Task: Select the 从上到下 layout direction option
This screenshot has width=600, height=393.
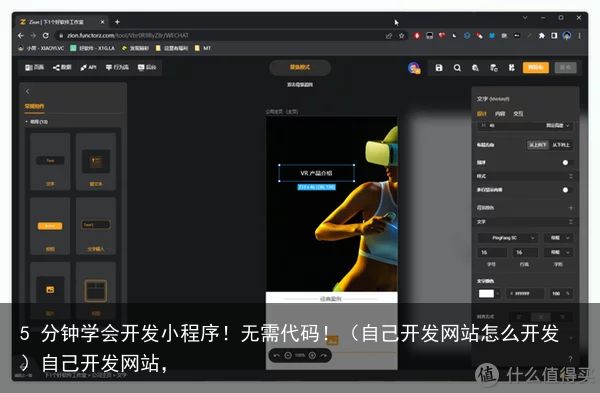Action: [x=538, y=145]
